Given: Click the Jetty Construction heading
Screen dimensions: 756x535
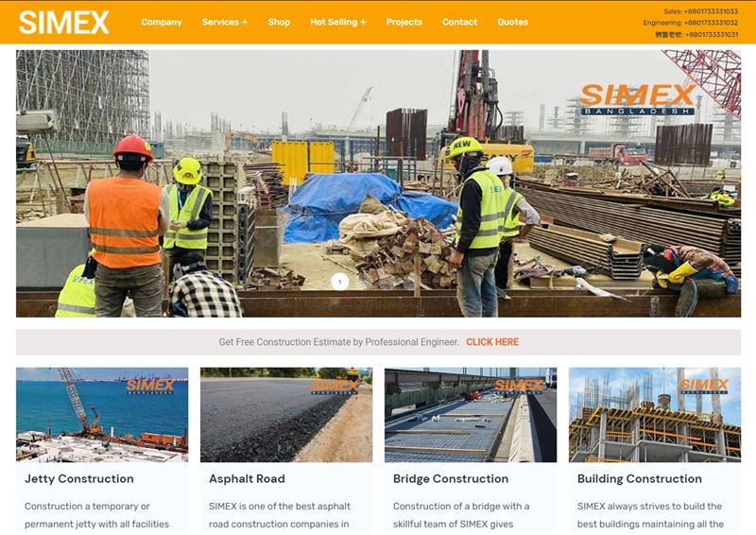Looking at the screenshot, I should tap(79, 478).
